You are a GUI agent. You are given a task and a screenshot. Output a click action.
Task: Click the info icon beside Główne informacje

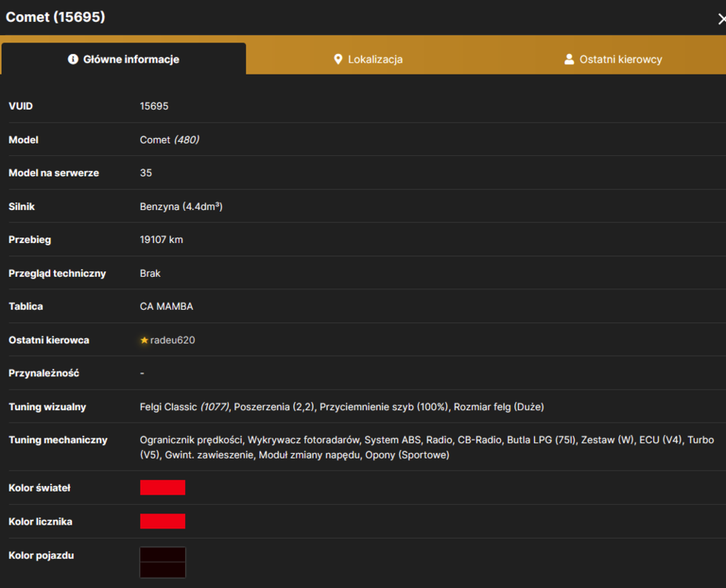click(x=73, y=60)
